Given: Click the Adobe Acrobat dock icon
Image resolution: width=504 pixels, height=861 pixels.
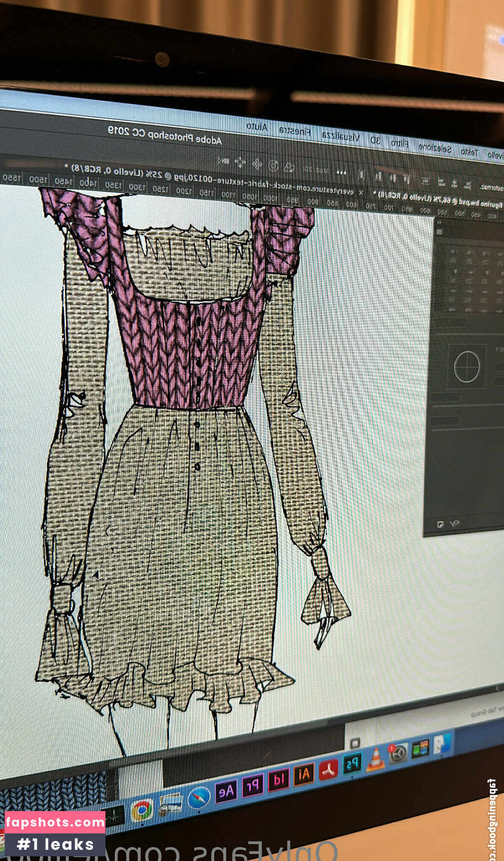Looking at the screenshot, I should (329, 769).
